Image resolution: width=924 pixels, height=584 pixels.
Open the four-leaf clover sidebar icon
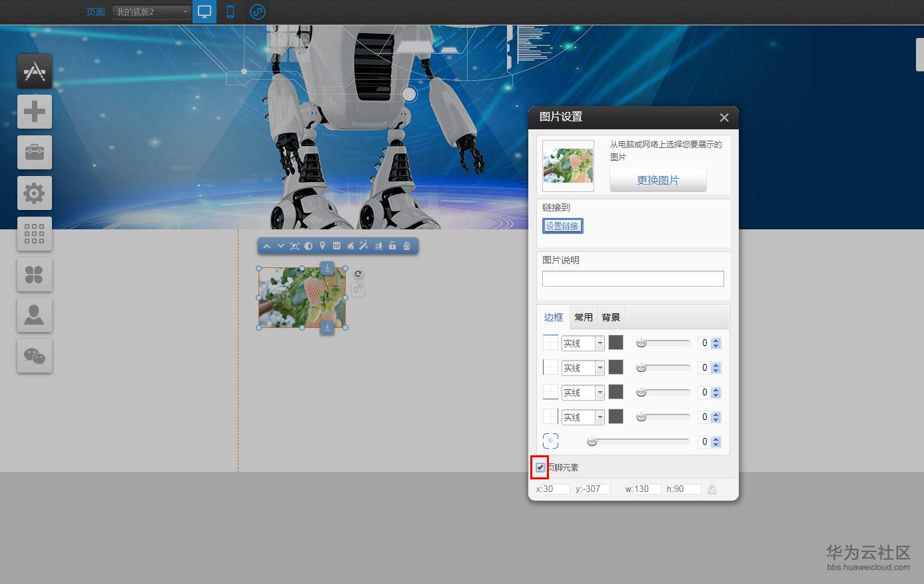click(35, 274)
